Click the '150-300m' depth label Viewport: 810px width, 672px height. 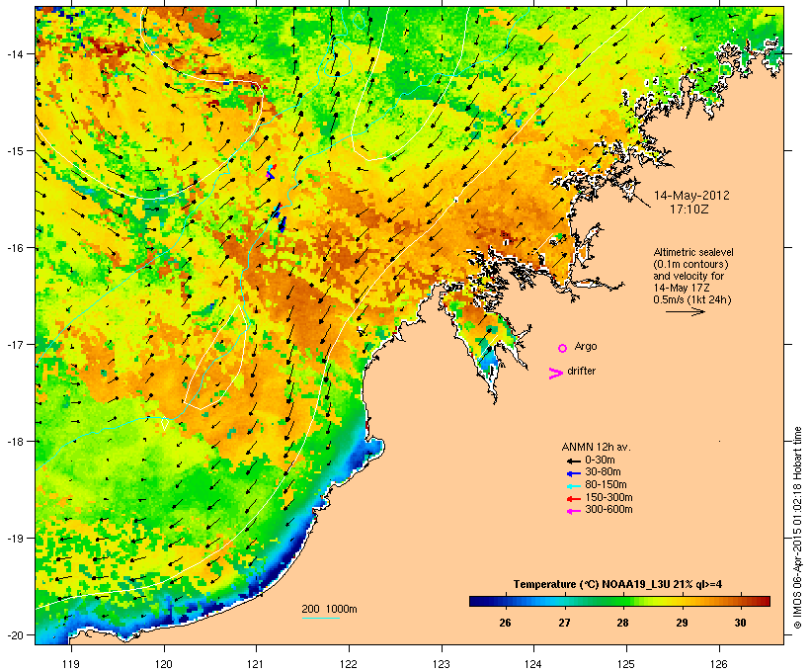609,497
